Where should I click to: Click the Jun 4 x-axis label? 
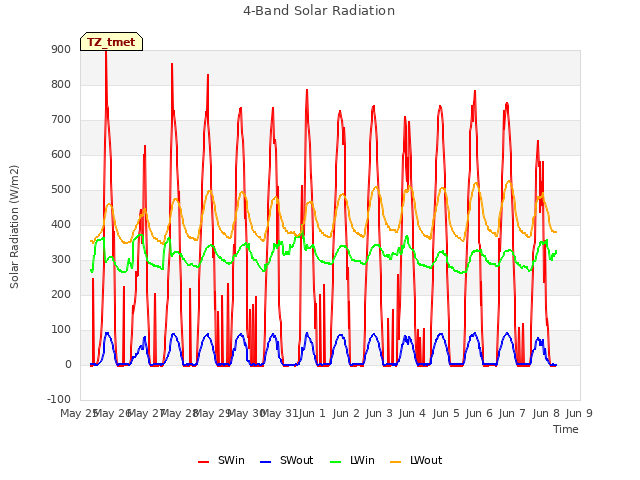413,413
